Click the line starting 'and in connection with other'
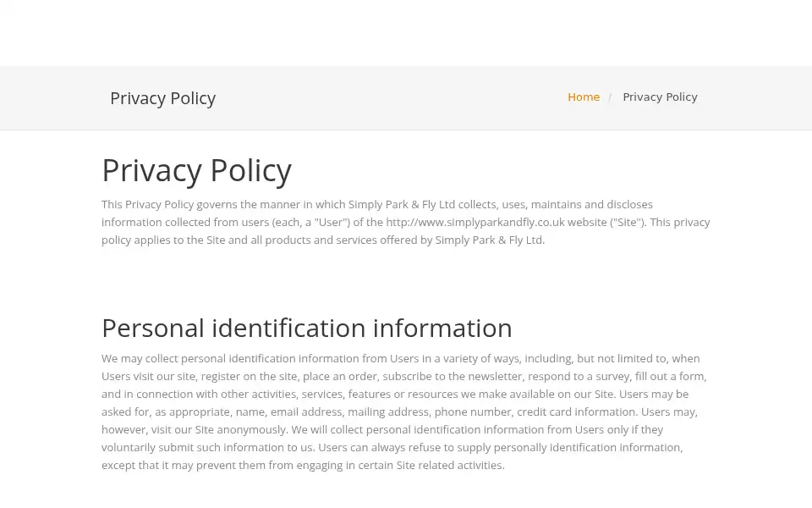Viewport: 812px width, 508px height. click(x=395, y=394)
